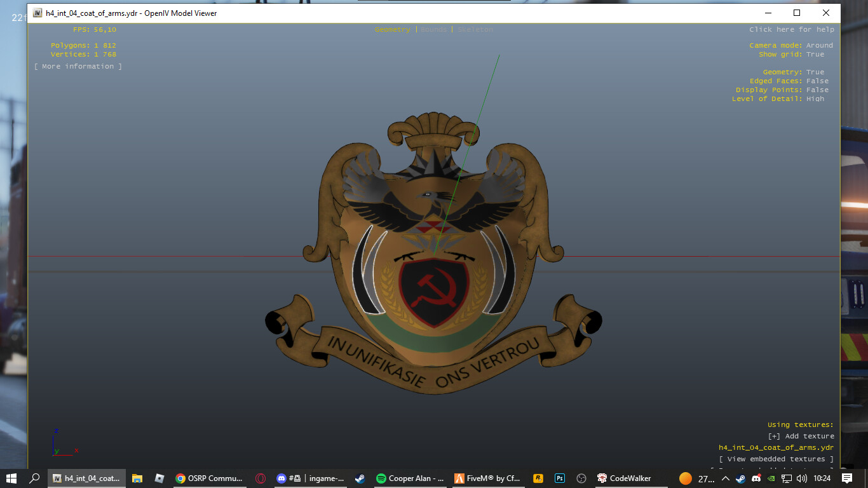The height and width of the screenshot is (488, 868).
Task: Click the Polygons count text
Action: coord(83,45)
